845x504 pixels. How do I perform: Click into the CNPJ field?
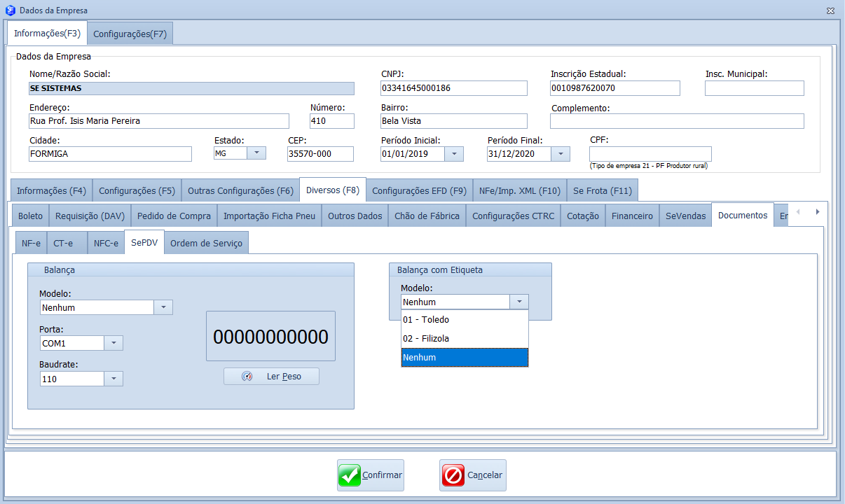point(453,88)
